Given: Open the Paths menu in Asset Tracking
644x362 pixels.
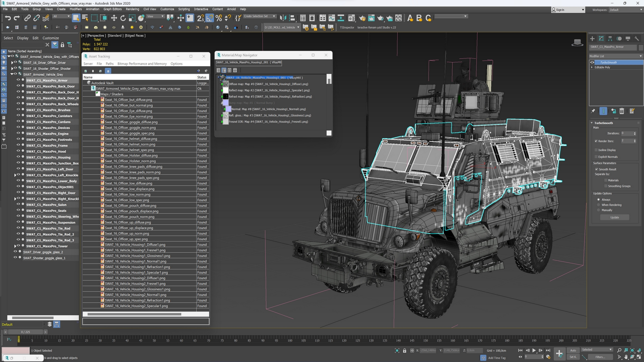Looking at the screenshot, I should point(110,64).
